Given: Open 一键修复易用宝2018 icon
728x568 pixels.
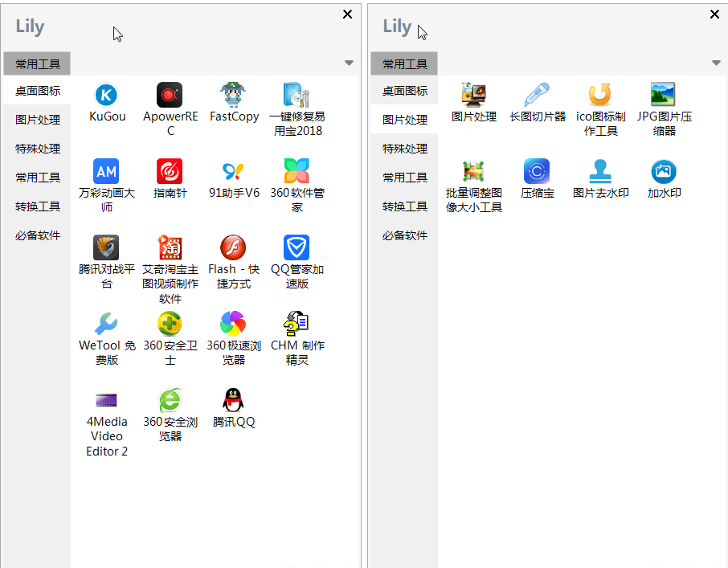Looking at the screenshot, I should pos(297,95).
